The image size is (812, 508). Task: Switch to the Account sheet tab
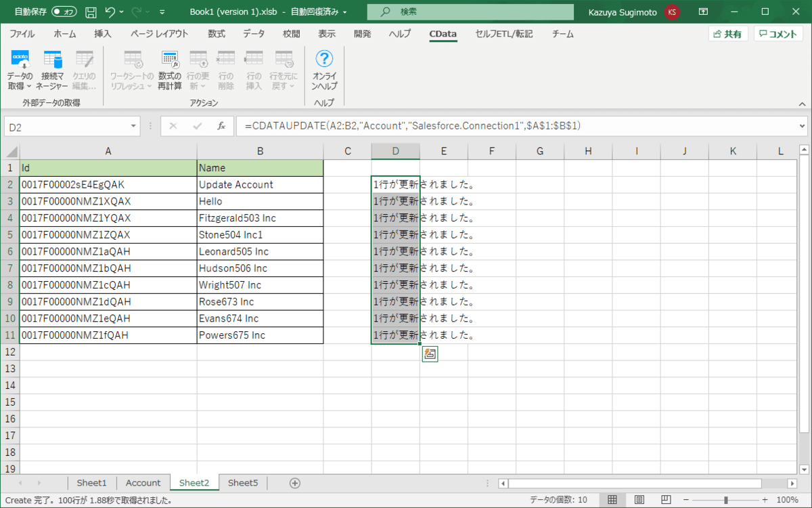143,483
